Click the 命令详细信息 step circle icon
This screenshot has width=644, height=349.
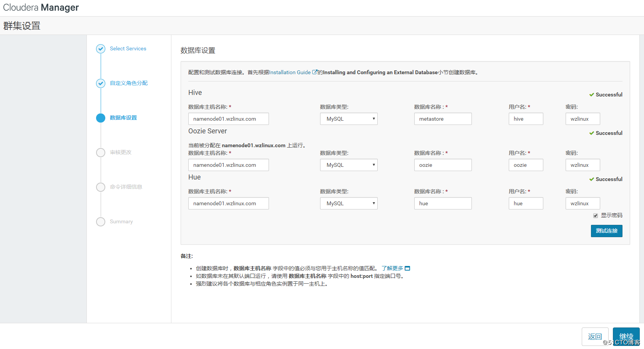pyautogui.click(x=101, y=187)
